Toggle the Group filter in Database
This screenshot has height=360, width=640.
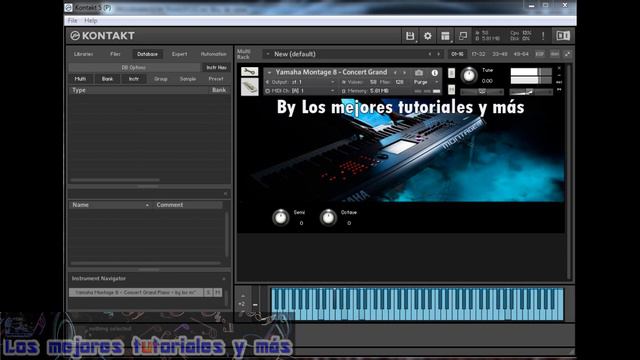[x=161, y=79]
